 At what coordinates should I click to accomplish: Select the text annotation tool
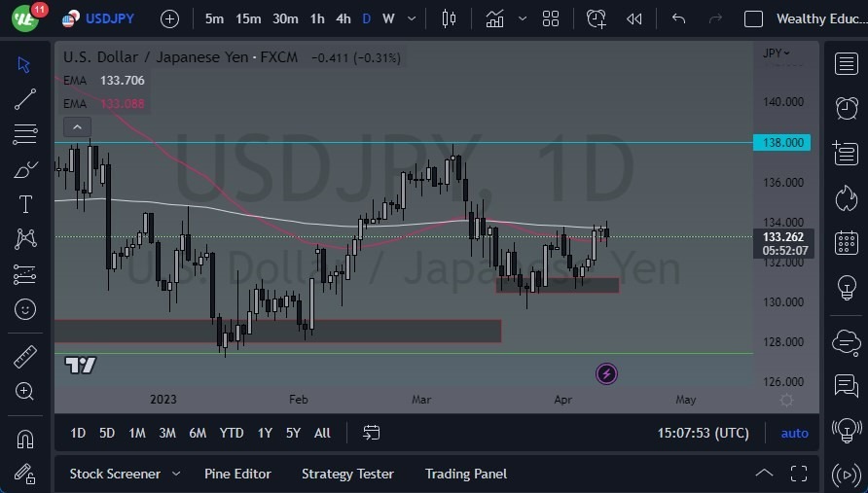pos(25,204)
